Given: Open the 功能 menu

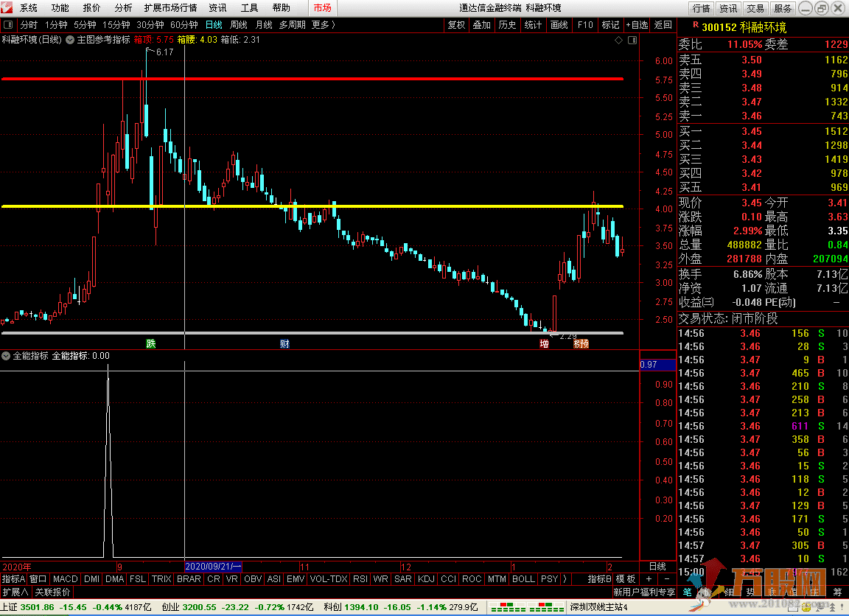Looking at the screenshot, I should point(60,8).
